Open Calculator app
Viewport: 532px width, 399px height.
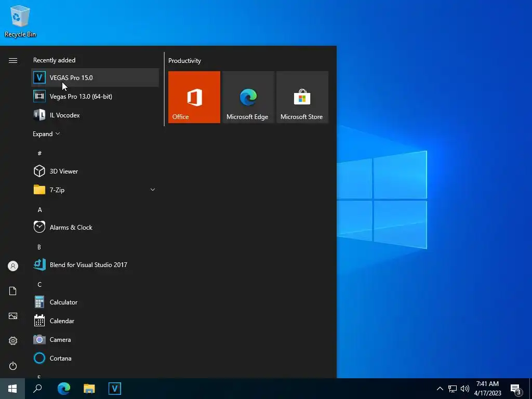click(x=95, y=302)
